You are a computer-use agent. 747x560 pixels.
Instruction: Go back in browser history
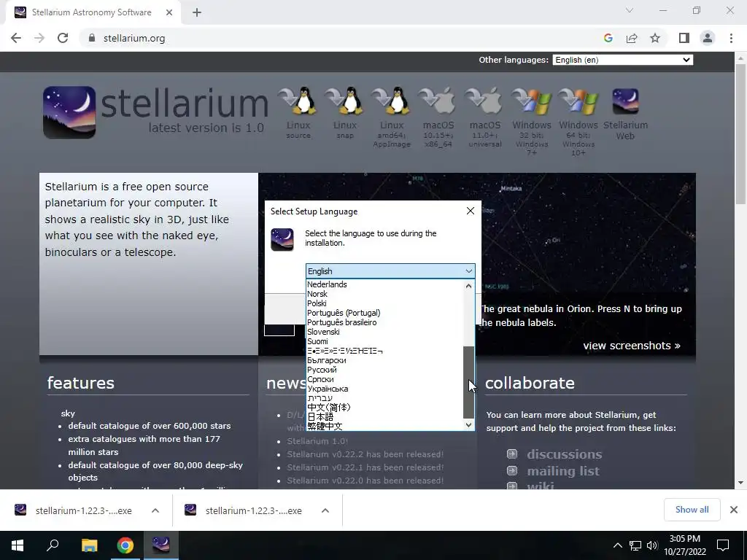[16, 38]
